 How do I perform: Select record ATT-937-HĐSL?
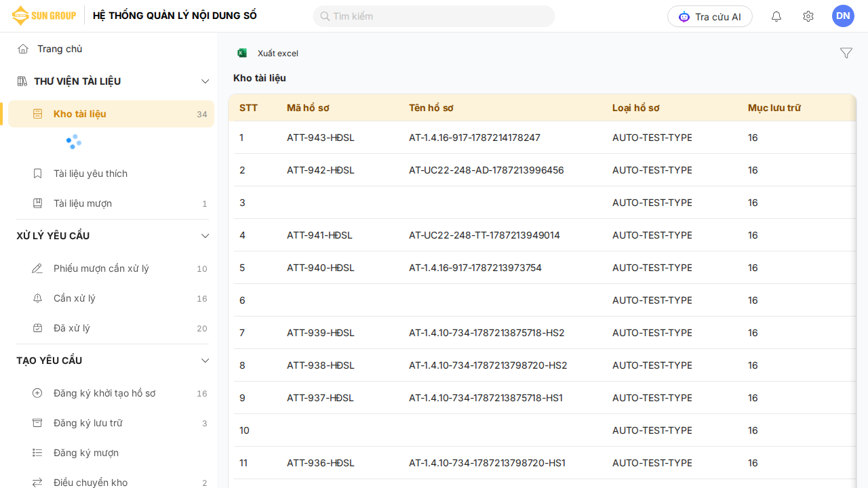(x=321, y=398)
